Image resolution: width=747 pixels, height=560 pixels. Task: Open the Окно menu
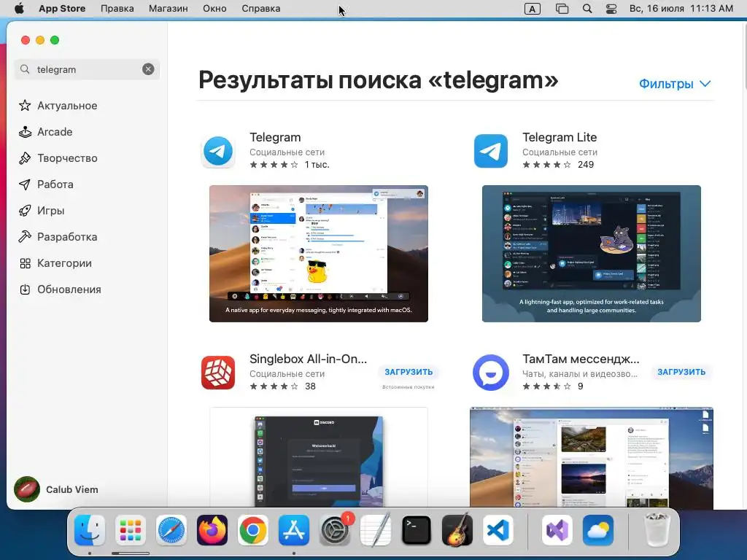coord(214,9)
